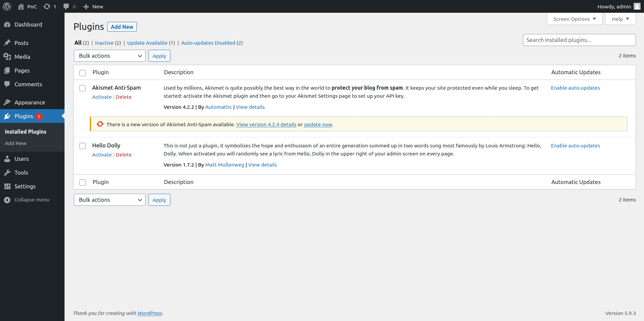The height and width of the screenshot is (321, 644).
Task: Open the Automattic author link
Action: pos(218,107)
